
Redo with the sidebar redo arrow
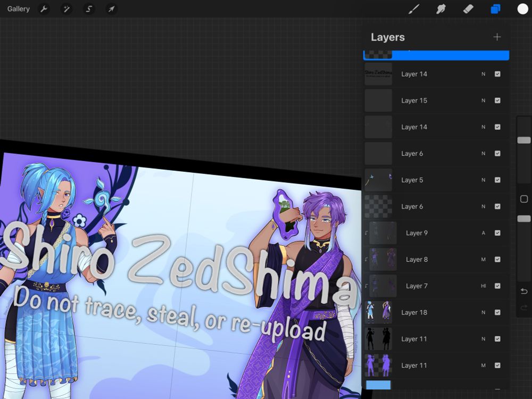tap(524, 307)
